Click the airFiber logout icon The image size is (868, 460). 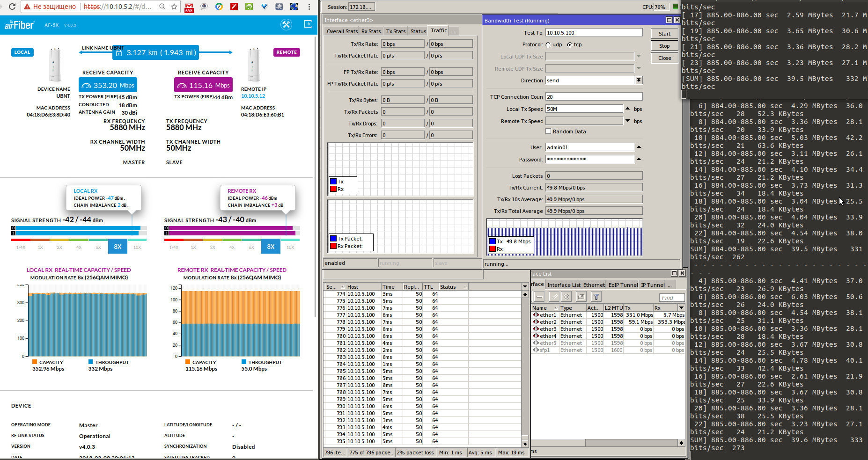(308, 24)
